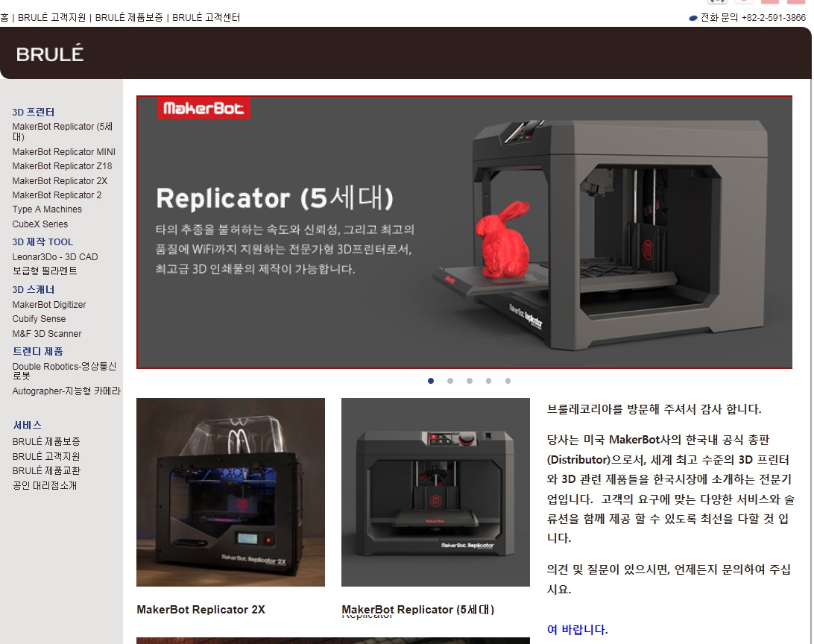Open BRULÉ 제품교환 link
814x644 pixels.
pyautogui.click(x=46, y=470)
